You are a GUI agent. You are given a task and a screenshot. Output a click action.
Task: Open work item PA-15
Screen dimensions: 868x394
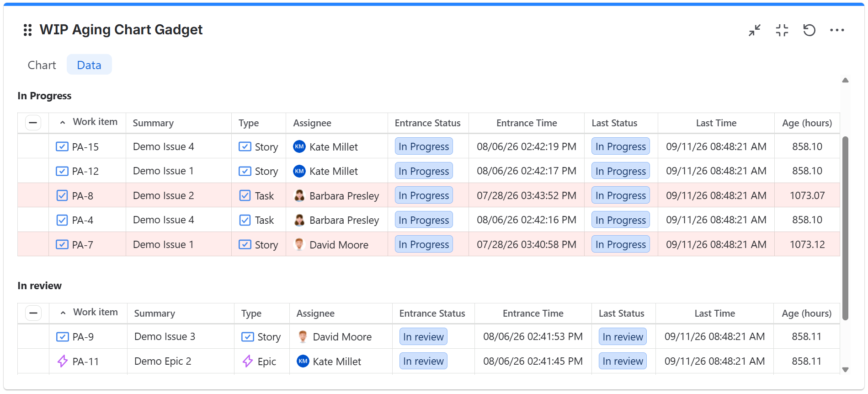(85, 147)
